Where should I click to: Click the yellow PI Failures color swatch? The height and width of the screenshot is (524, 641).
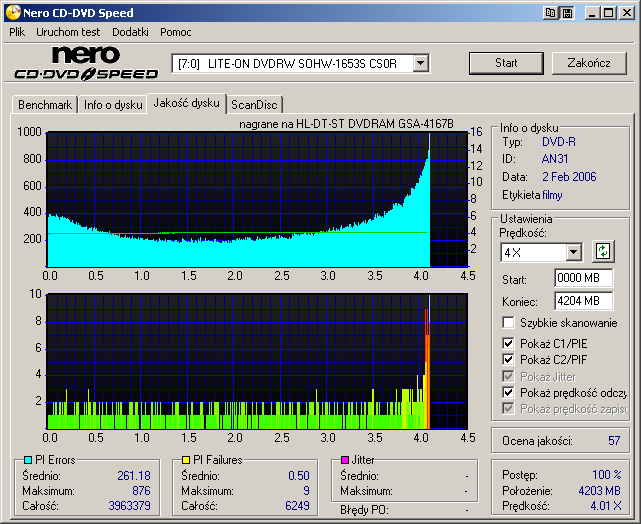(x=186, y=460)
